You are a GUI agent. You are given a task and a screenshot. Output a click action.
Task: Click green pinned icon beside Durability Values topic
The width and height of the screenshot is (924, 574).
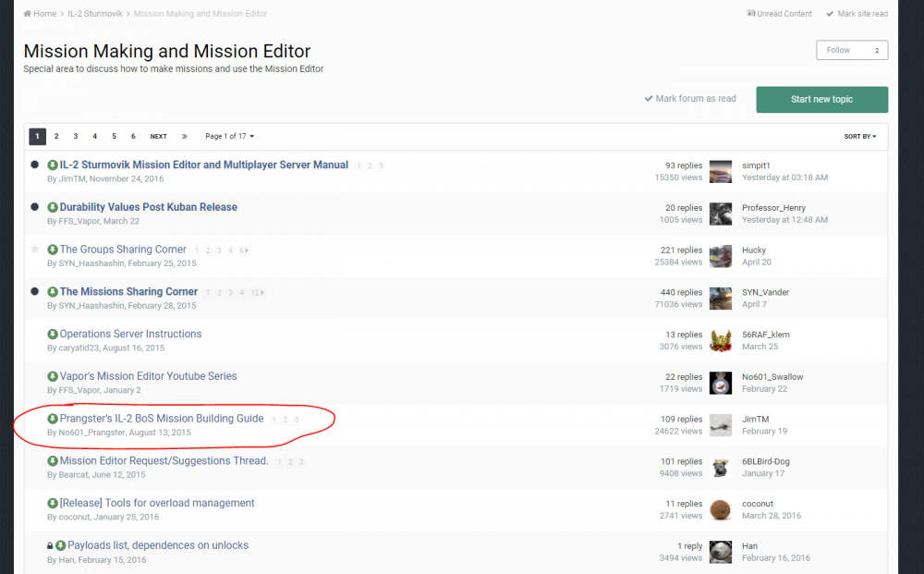tap(53, 208)
